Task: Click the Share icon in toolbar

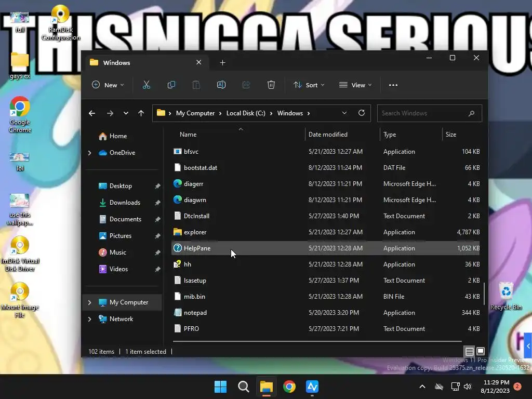Action: coord(246,85)
